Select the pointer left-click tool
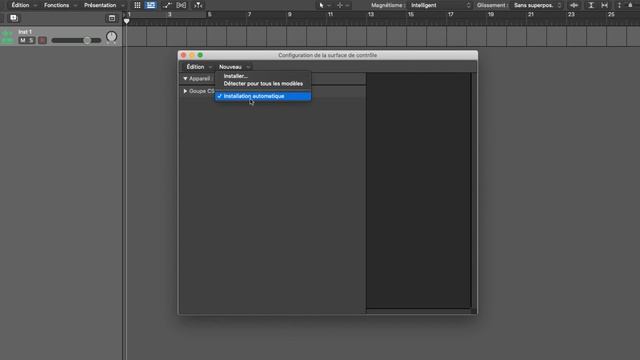 click(322, 5)
